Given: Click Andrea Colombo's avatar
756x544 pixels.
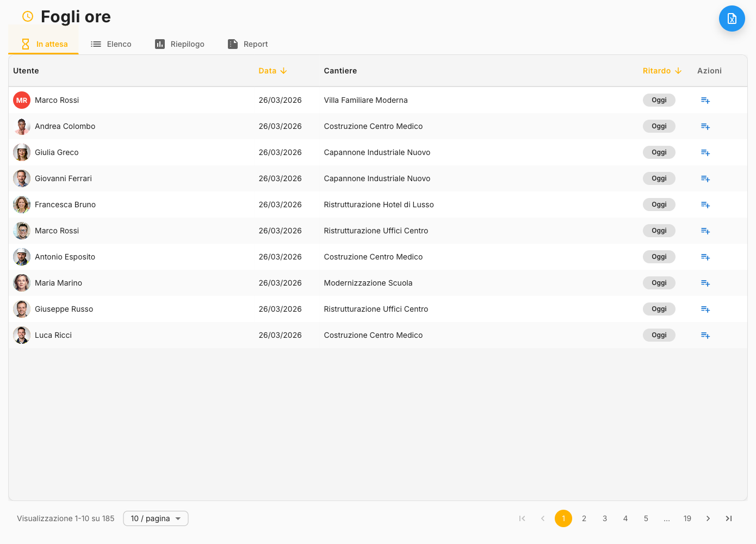Looking at the screenshot, I should click(x=22, y=126).
